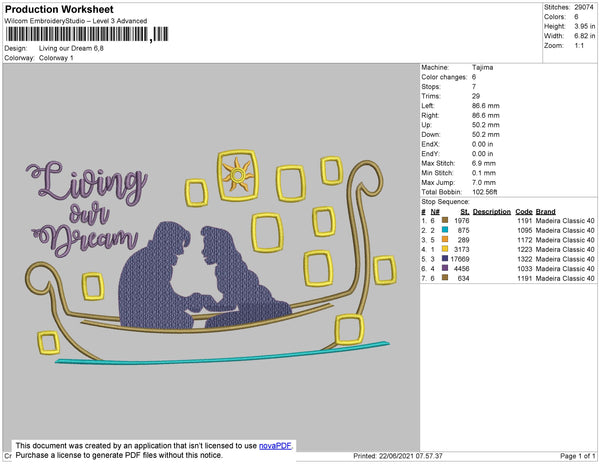Click thread code '1322' in stop 5
The image size is (600, 464).
pyautogui.click(x=525, y=259)
